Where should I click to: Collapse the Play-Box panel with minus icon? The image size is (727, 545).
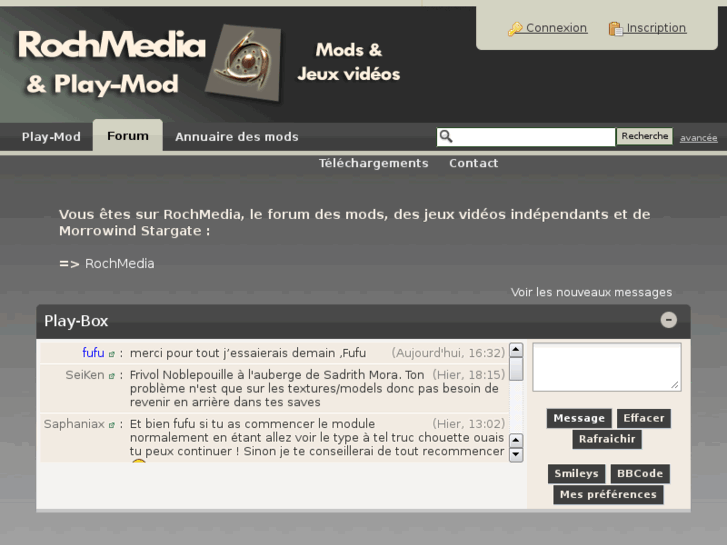tap(669, 320)
